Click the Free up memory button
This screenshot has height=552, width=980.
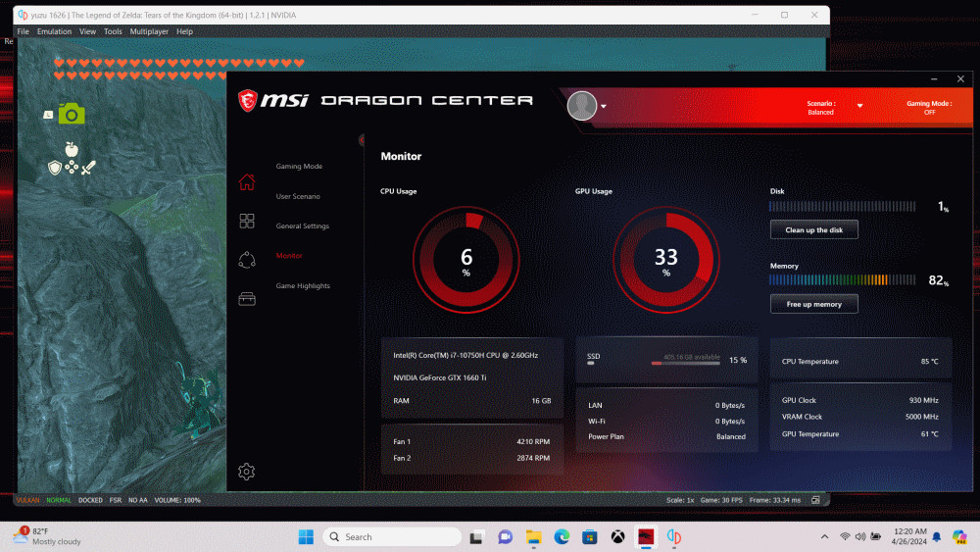coord(813,305)
